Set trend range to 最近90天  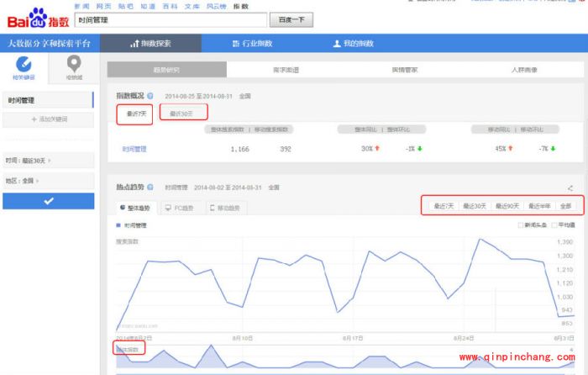pyautogui.click(x=507, y=206)
